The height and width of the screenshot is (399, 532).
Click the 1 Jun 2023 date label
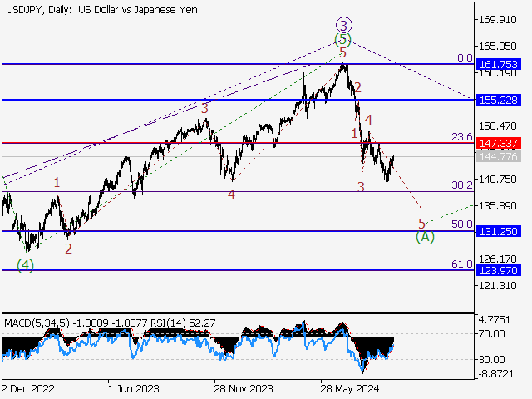(134, 388)
